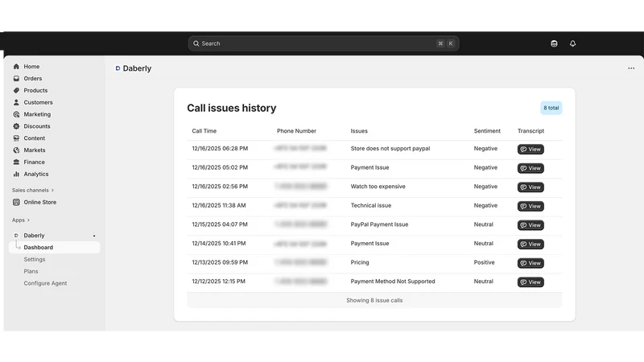Click 12/13/2025 09:59 PM call time

point(220,262)
